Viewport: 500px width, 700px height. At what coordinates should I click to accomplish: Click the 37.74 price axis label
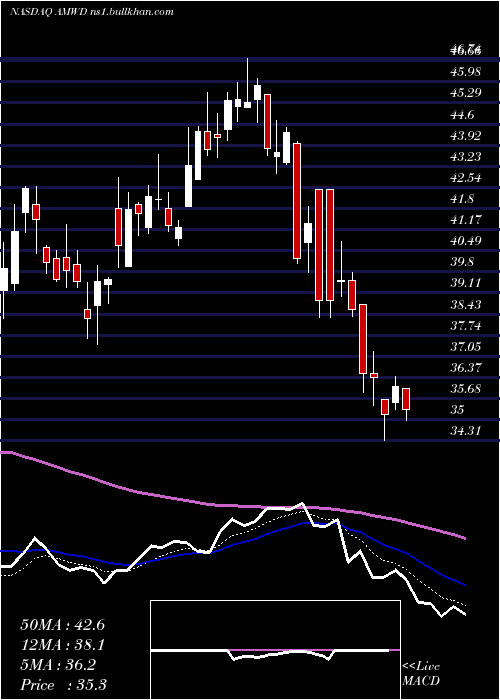click(x=466, y=325)
